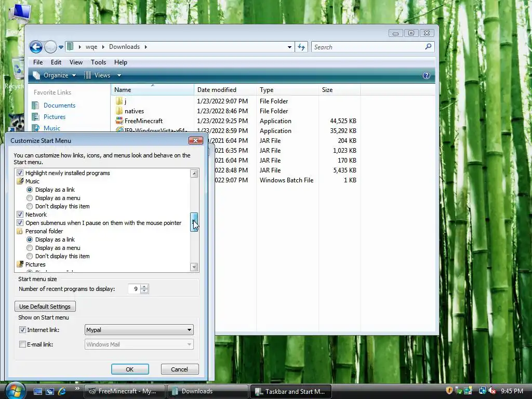Click the network tray icon
Image resolution: width=532 pixels, height=399 pixels.
[x=482, y=391]
